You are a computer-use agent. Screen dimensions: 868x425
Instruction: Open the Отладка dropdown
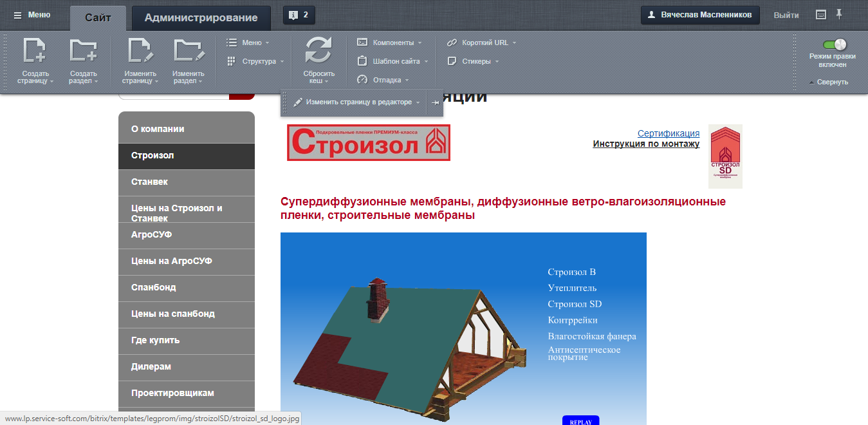coord(383,80)
